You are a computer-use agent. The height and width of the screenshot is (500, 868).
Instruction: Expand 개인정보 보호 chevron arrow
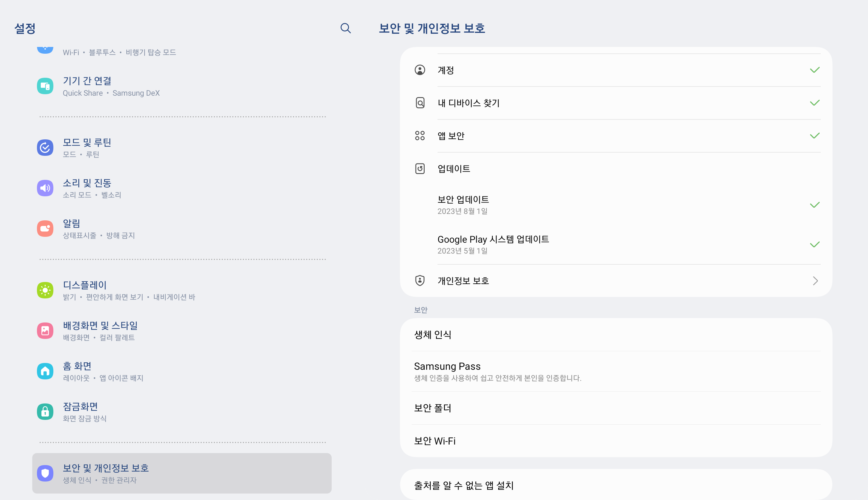coord(815,281)
